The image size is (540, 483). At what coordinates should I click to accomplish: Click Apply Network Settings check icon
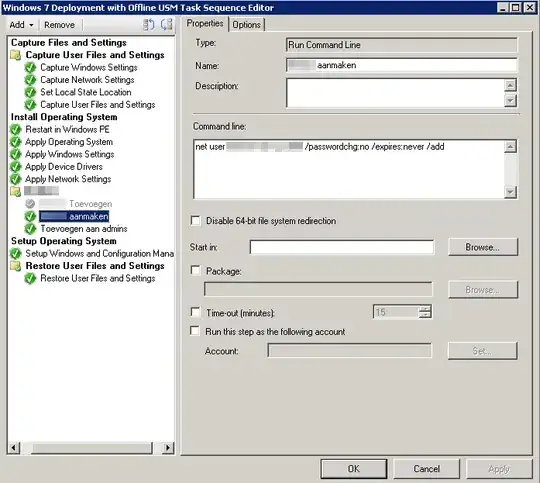pos(15,179)
